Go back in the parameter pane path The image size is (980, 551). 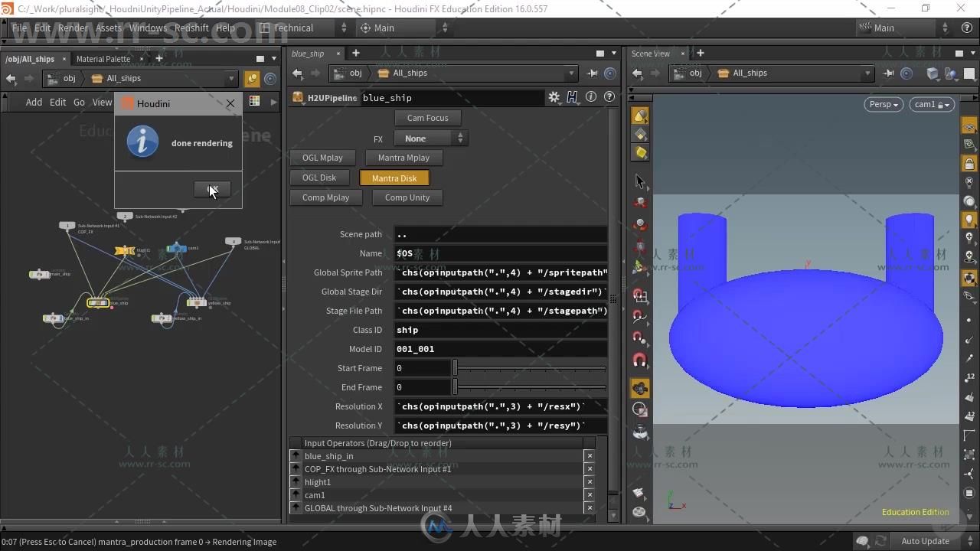pyautogui.click(x=297, y=73)
